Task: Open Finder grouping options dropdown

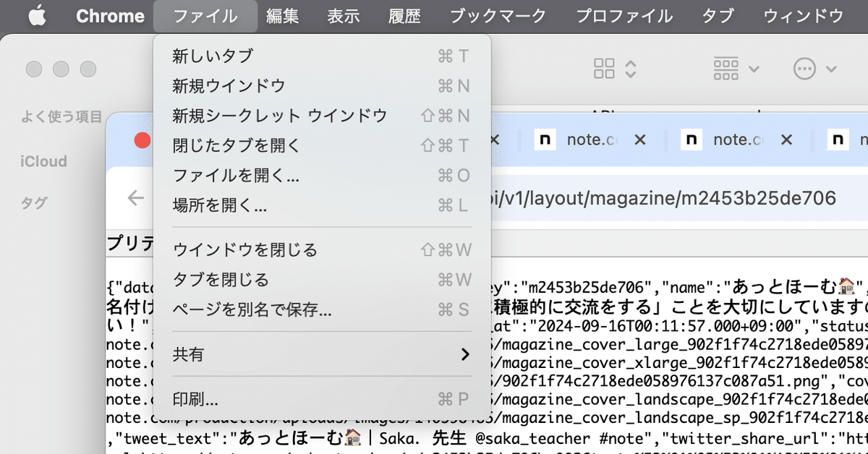Action: [736, 69]
